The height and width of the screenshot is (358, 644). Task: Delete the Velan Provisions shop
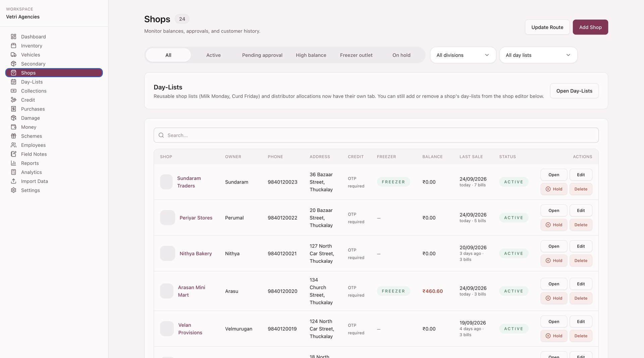tap(581, 336)
